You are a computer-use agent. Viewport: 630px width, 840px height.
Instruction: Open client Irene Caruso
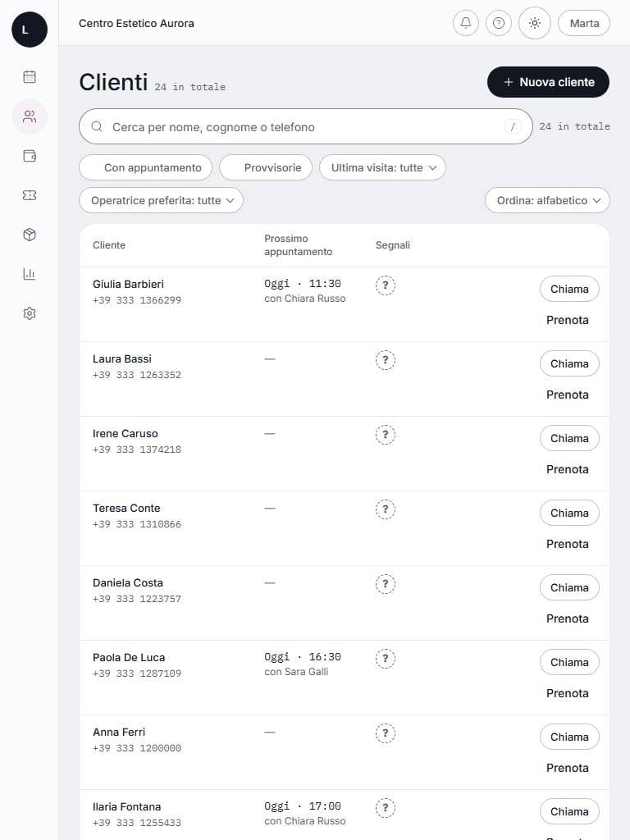[126, 433]
